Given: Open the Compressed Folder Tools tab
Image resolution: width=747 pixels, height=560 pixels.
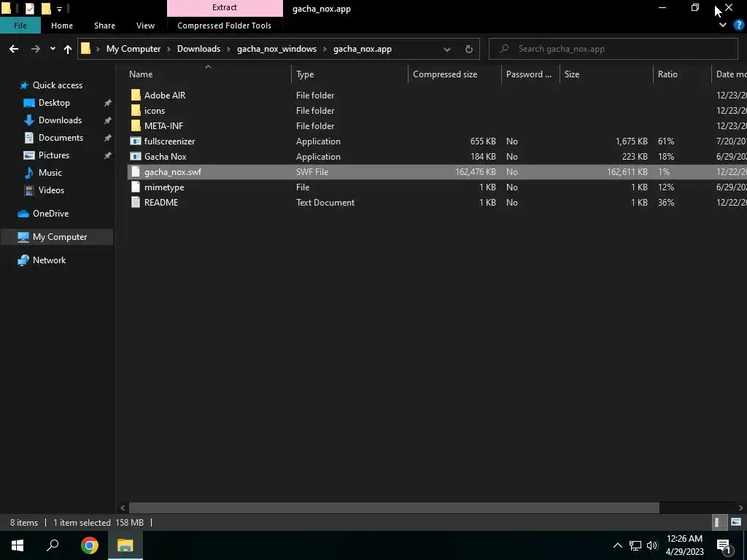Looking at the screenshot, I should tap(225, 26).
